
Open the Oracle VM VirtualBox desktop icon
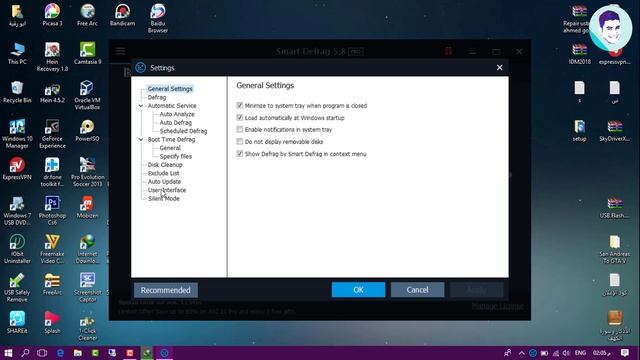[87, 95]
